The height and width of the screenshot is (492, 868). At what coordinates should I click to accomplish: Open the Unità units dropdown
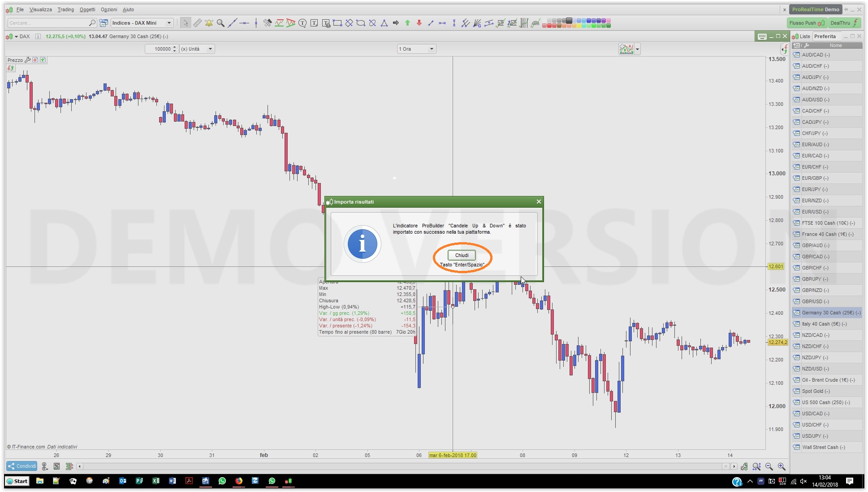197,49
